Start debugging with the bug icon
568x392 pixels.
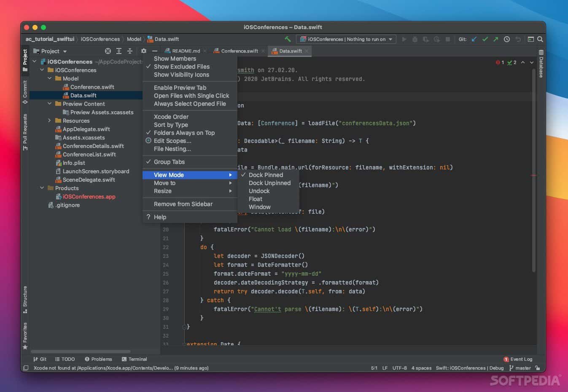coord(415,39)
